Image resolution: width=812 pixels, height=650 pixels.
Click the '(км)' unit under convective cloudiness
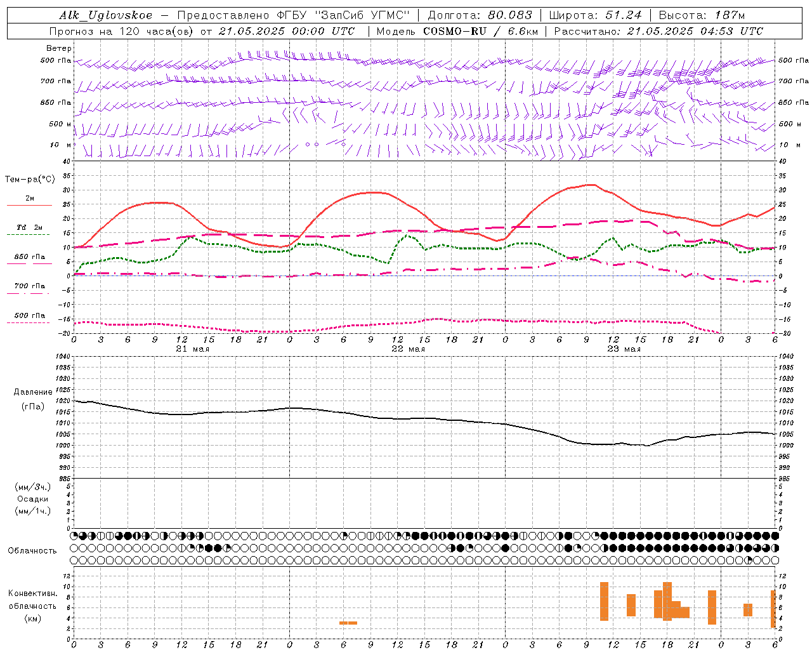33,618
